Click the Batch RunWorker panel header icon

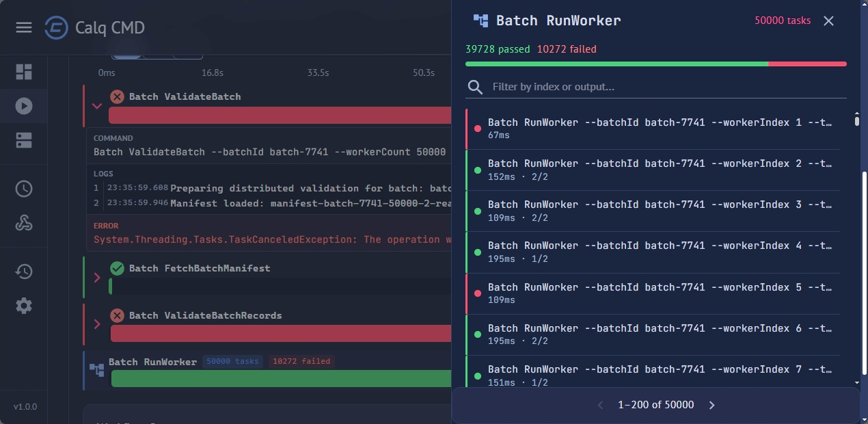(x=481, y=21)
